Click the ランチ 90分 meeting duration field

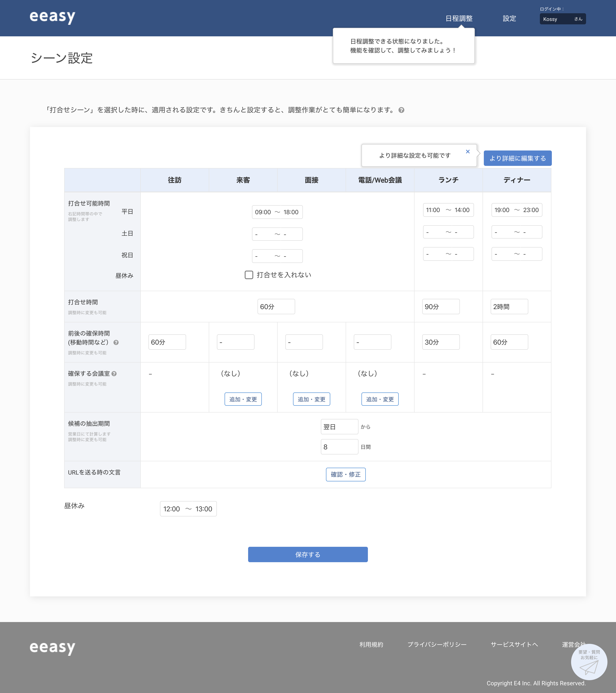pos(441,306)
